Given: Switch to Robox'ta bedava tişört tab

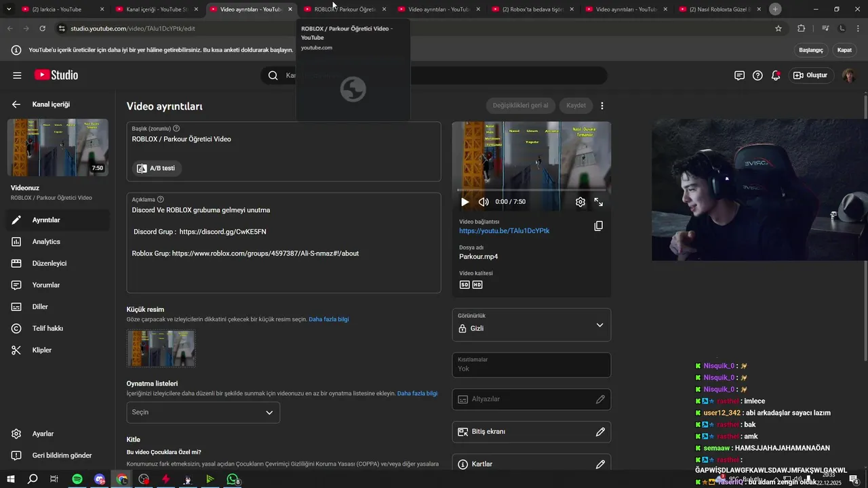Looking at the screenshot, I should tap(532, 9).
